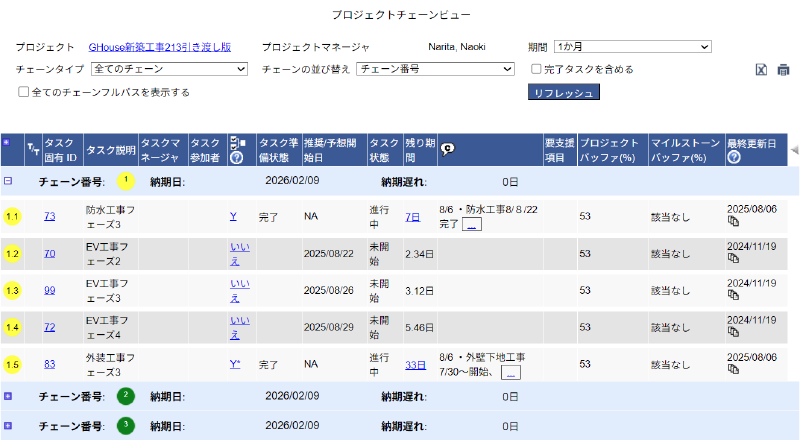Check 全てのチェーンフルパスを表示する option

point(24,92)
